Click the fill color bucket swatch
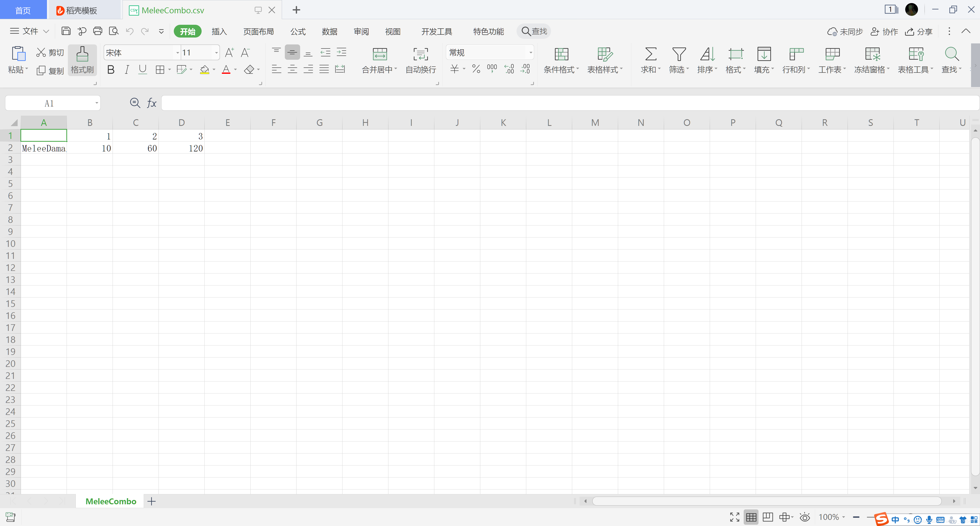Image resolution: width=980 pixels, height=526 pixels. pos(204,70)
